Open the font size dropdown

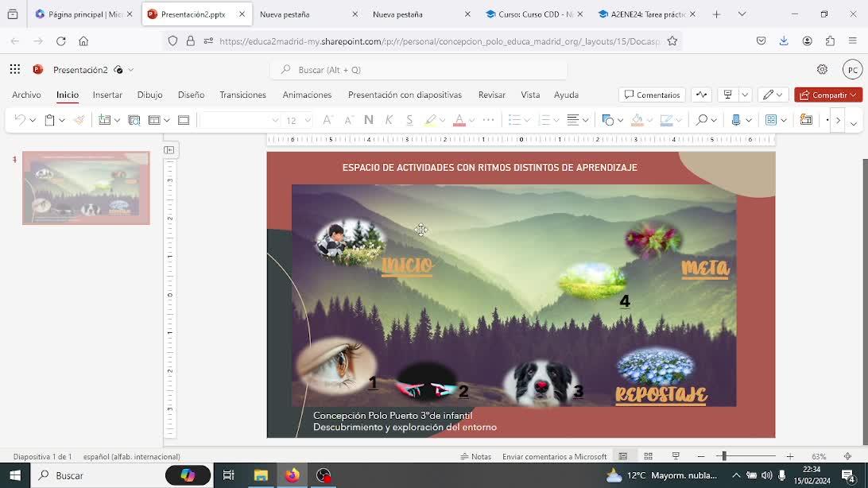pos(308,120)
